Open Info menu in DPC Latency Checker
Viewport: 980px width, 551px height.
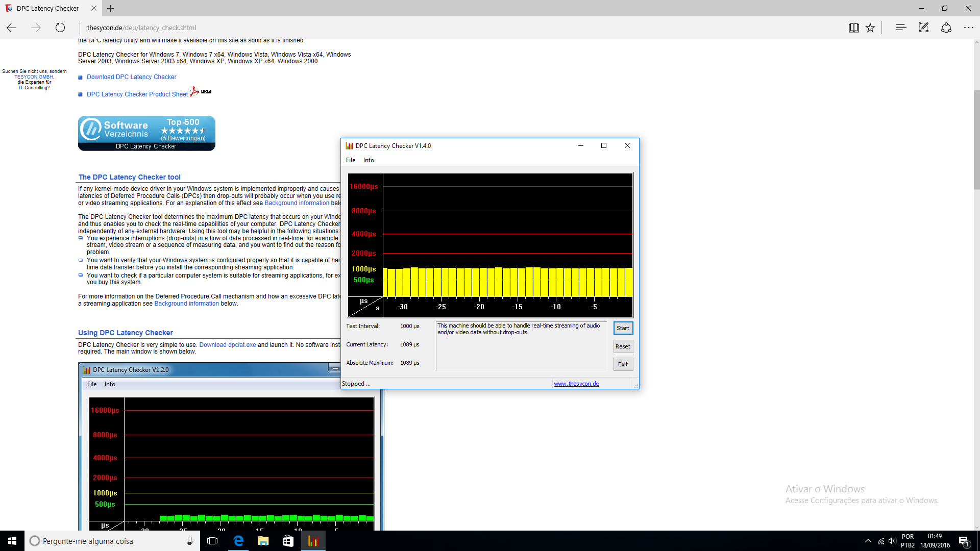click(x=369, y=160)
